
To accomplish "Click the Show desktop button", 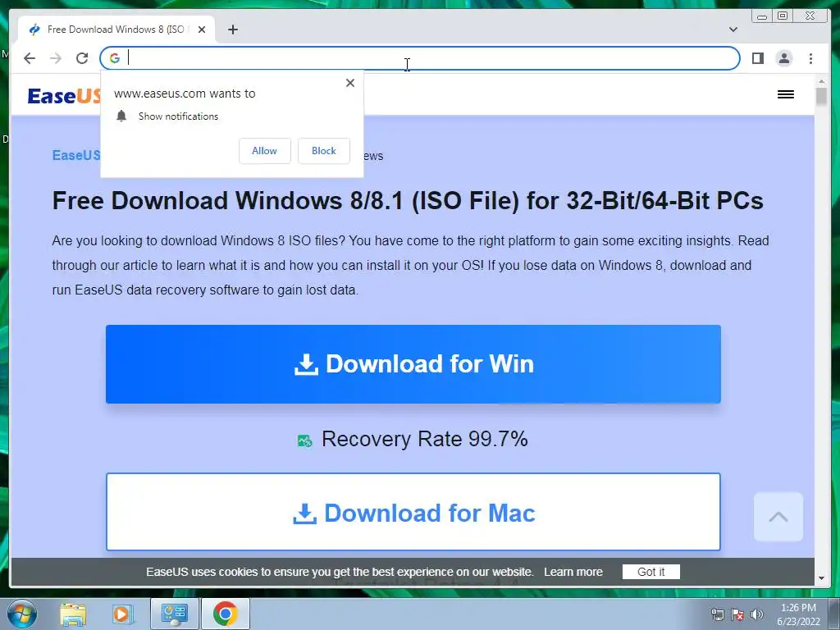I will tap(834, 614).
